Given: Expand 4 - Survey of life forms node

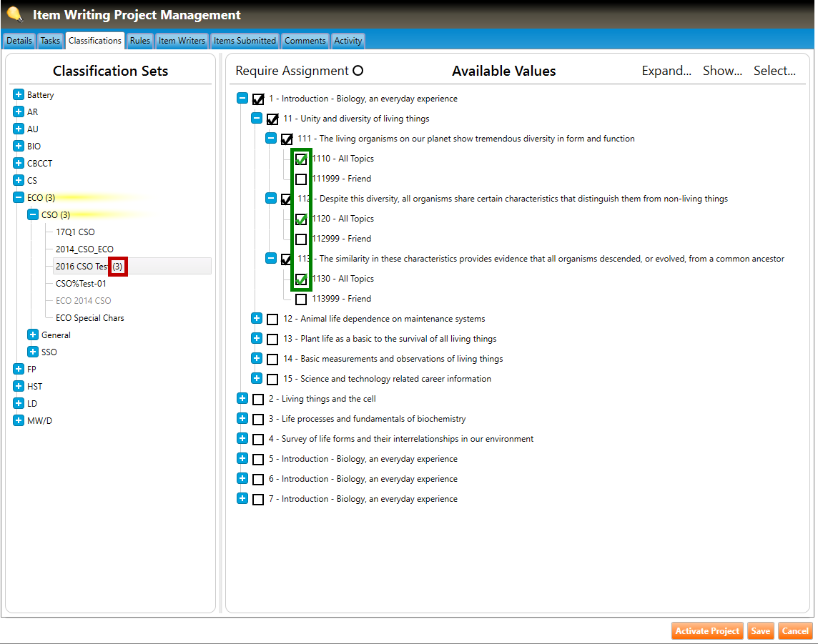Looking at the screenshot, I should [242, 439].
